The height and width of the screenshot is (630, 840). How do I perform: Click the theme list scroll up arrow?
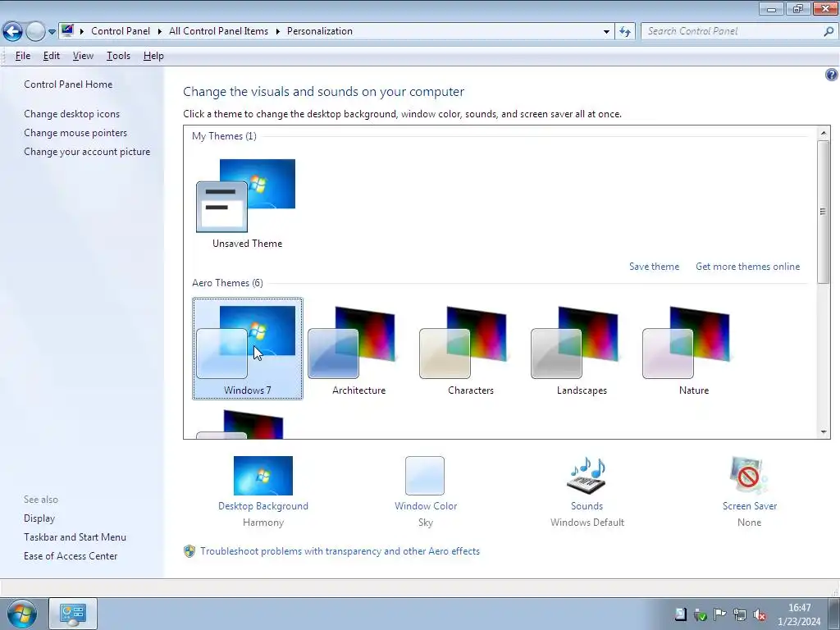[824, 133]
